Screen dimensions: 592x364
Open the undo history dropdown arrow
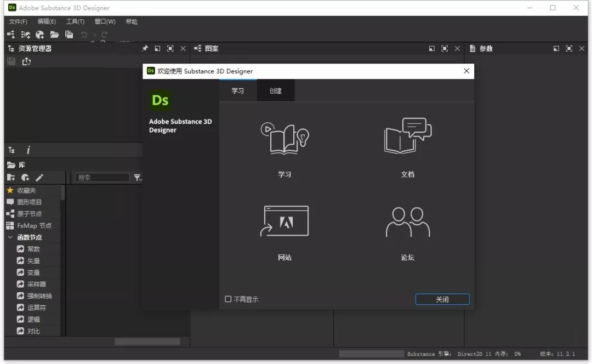click(x=95, y=35)
